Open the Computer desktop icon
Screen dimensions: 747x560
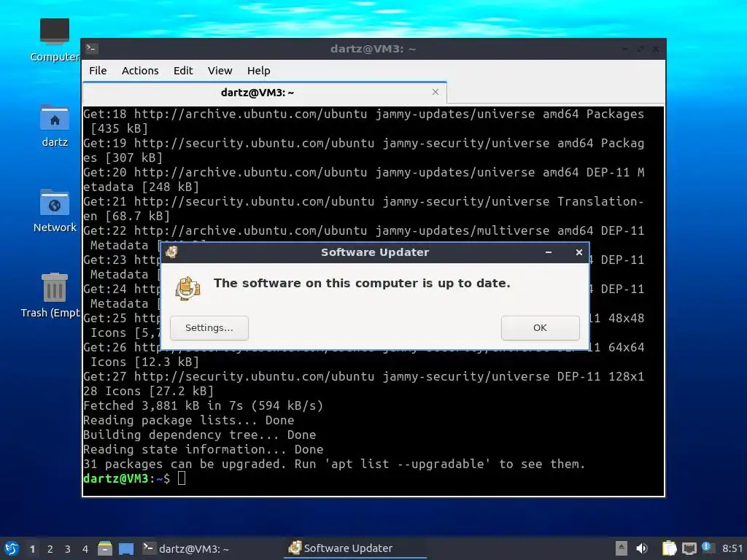click(54, 40)
